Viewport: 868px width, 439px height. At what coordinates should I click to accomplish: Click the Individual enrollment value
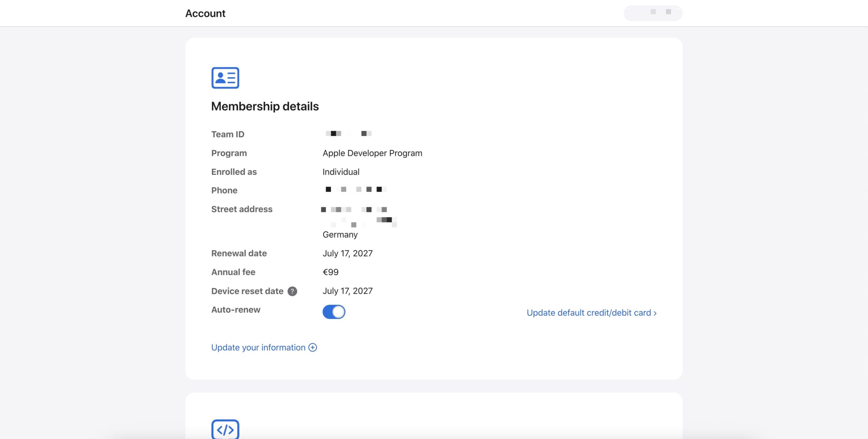[x=341, y=172]
